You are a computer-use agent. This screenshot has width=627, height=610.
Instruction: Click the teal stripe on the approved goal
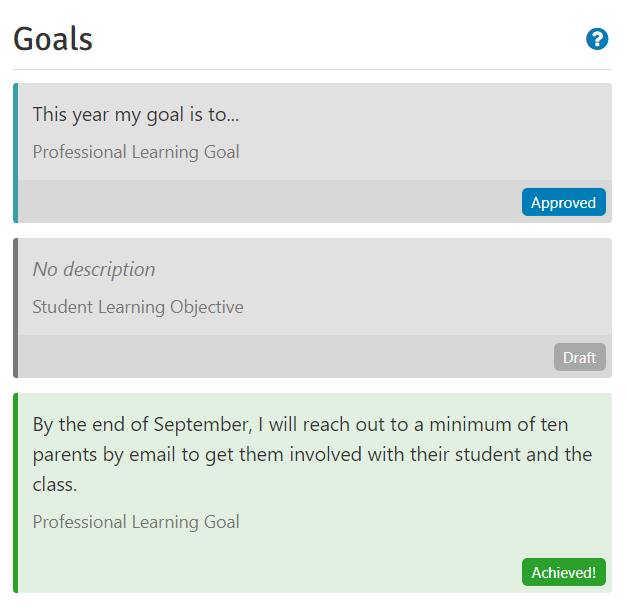coord(16,153)
